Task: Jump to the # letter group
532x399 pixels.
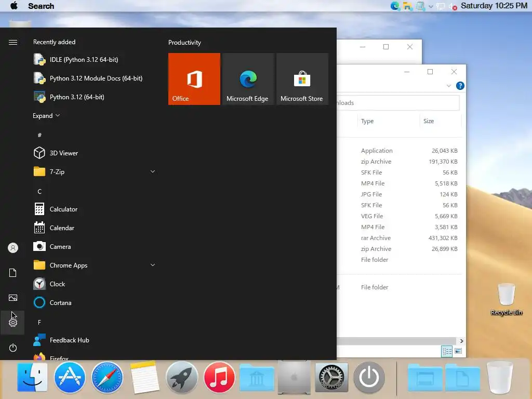Action: pyautogui.click(x=39, y=135)
